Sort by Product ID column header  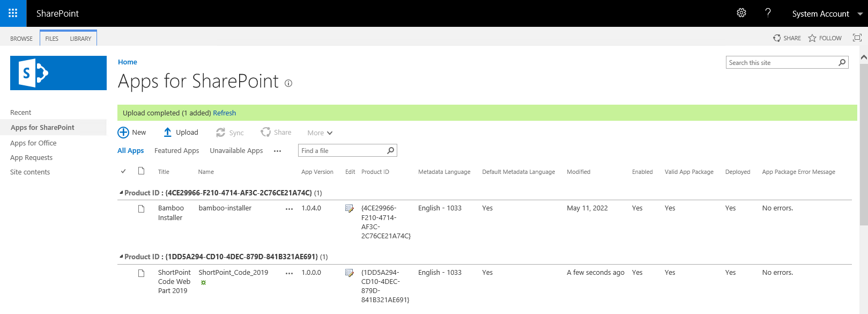pyautogui.click(x=375, y=172)
